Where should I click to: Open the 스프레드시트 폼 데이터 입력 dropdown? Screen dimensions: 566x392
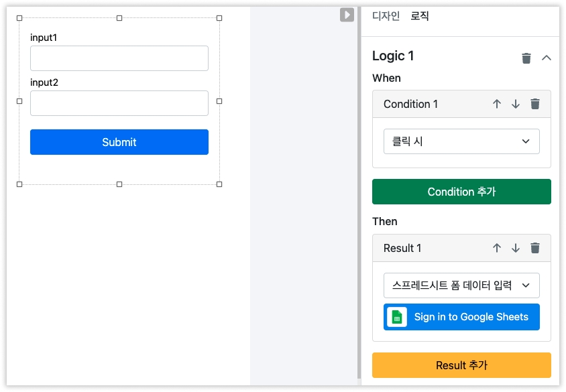point(461,285)
